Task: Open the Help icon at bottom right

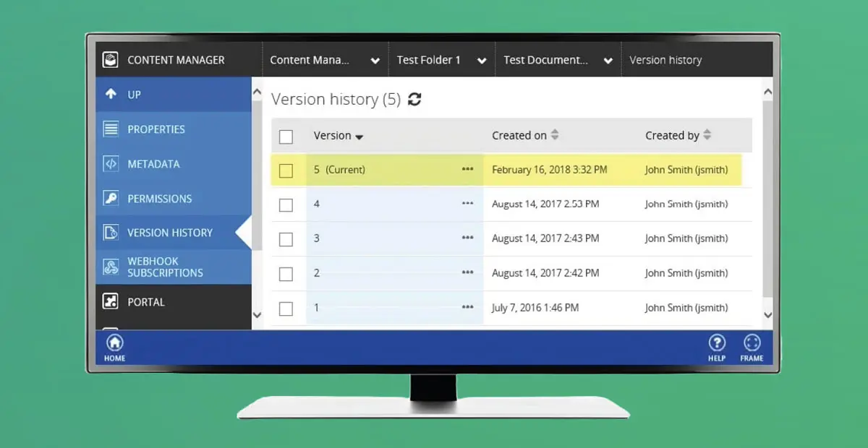Action: [x=717, y=343]
